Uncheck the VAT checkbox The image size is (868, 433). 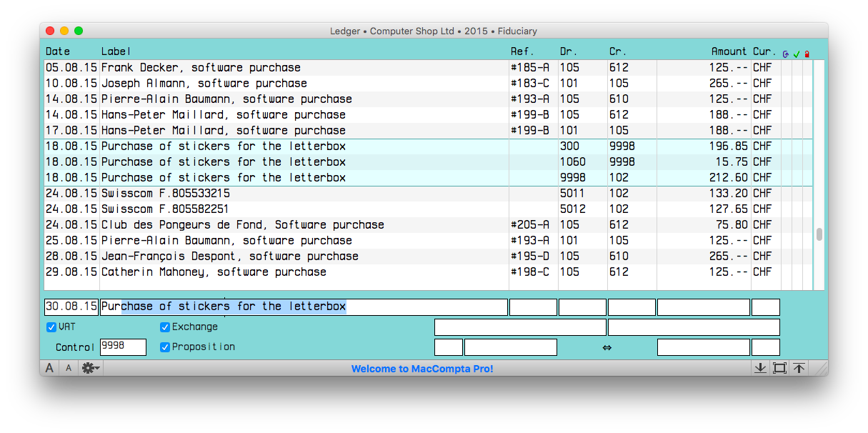coord(51,327)
